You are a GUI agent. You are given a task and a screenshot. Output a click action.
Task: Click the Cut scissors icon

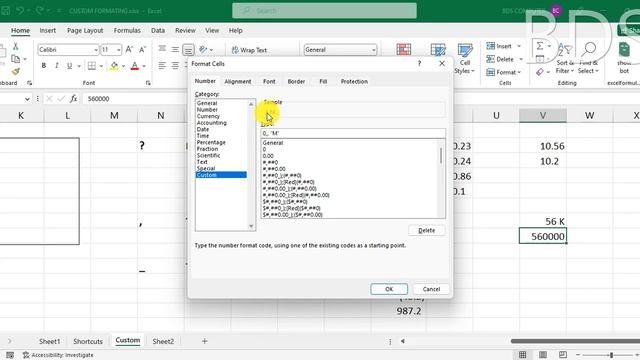16,46
